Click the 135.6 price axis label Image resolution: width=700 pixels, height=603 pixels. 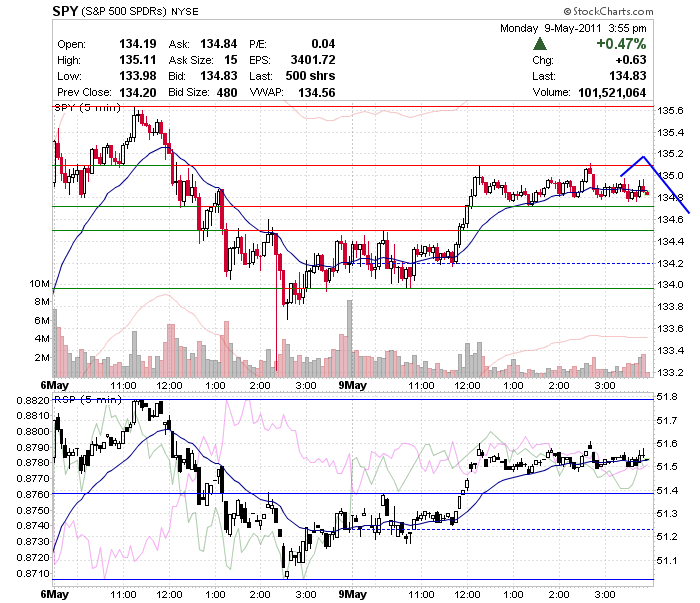pyautogui.click(x=671, y=111)
